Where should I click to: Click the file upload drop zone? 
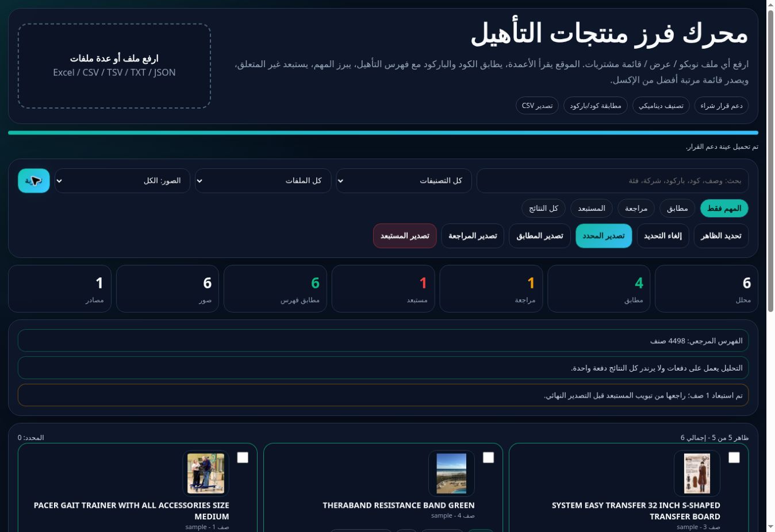[114, 66]
